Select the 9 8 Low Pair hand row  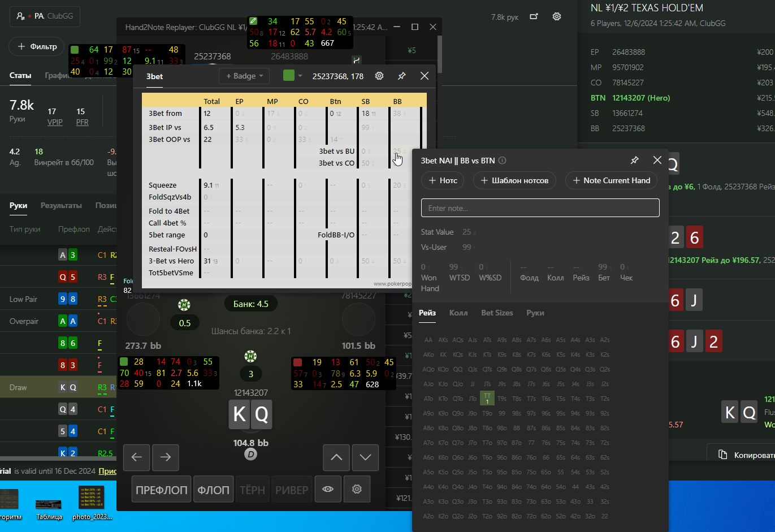click(x=58, y=299)
